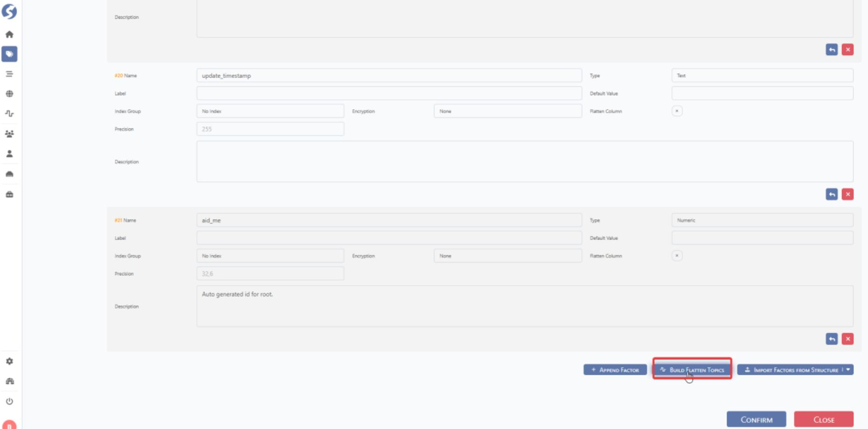This screenshot has width=868, height=429.
Task: Click the '#20 Name' label
Action: 126,76
